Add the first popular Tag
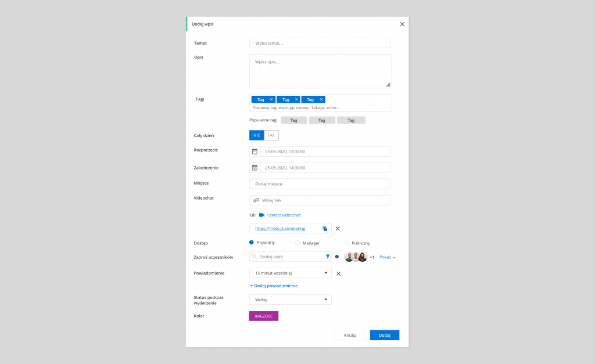The image size is (595, 364). (293, 120)
